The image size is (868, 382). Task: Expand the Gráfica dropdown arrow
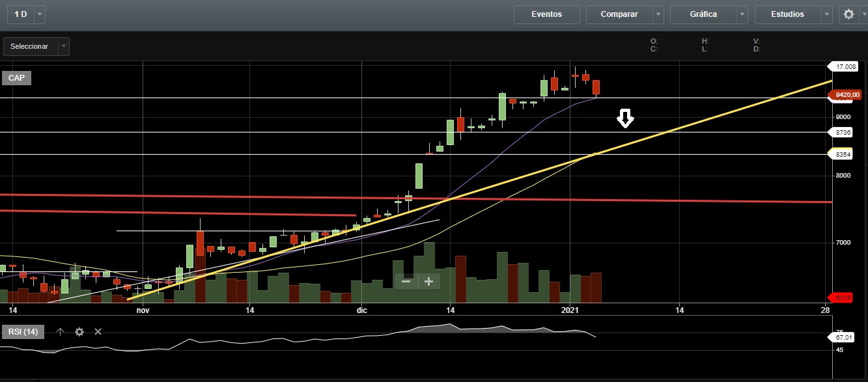click(743, 14)
